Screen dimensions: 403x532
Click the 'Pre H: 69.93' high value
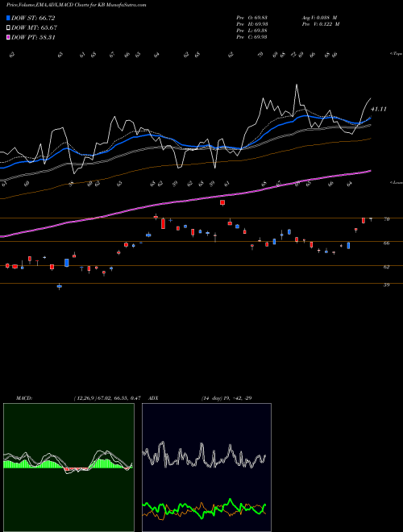click(251, 24)
